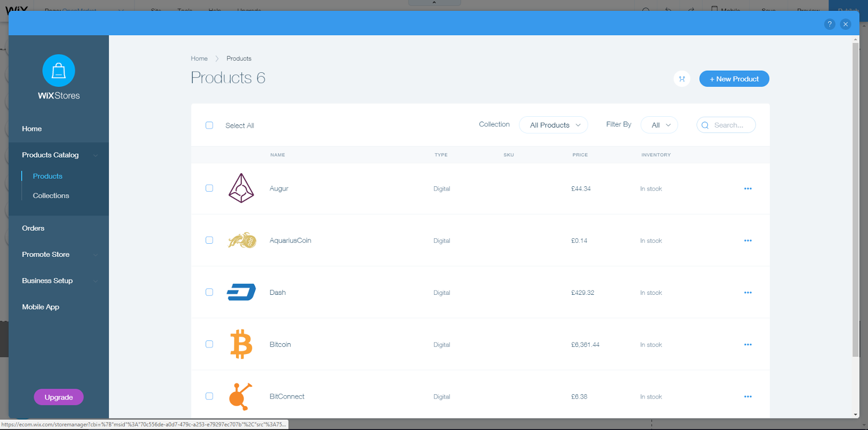This screenshot has width=868, height=430.
Task: Open the Filter By All dropdown
Action: click(659, 125)
